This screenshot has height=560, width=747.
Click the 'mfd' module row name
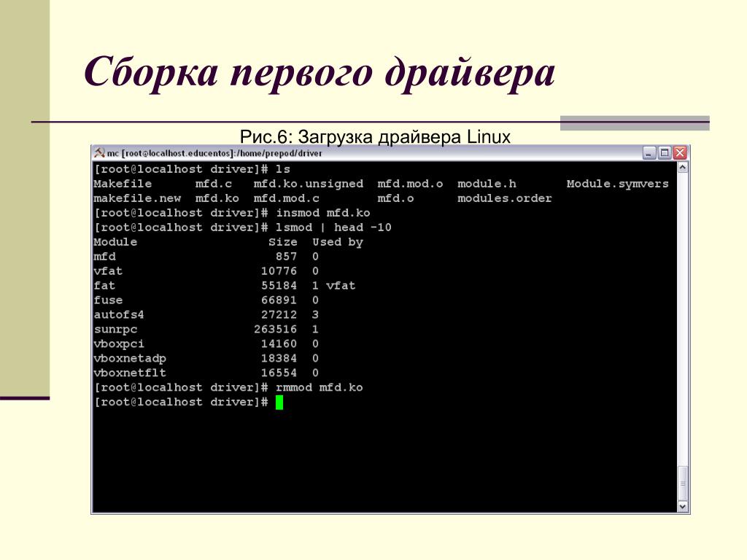[105, 257]
